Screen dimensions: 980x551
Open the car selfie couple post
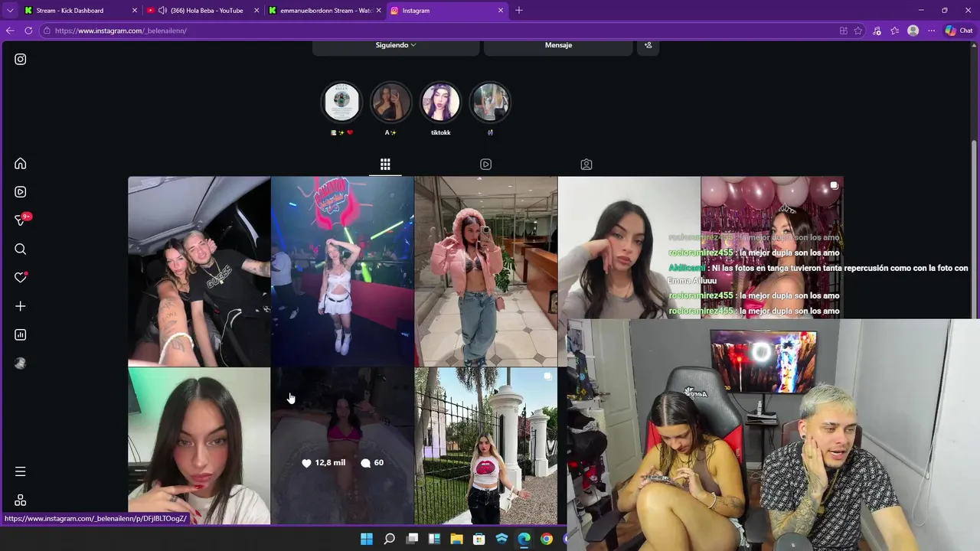click(x=199, y=272)
